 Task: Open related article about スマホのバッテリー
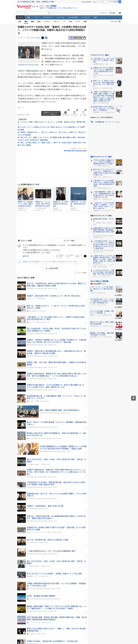tap(51, 128)
